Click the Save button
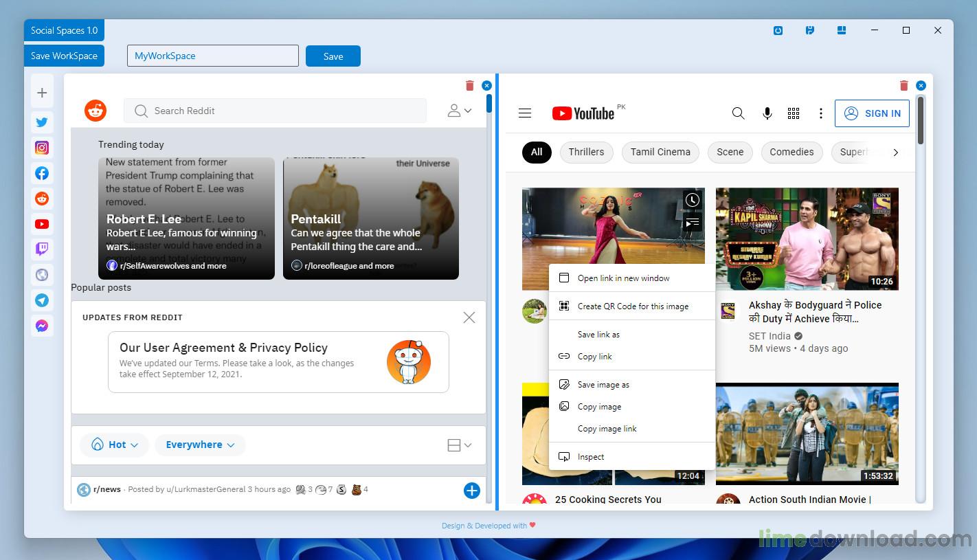This screenshot has height=560, width=977. 333,56
